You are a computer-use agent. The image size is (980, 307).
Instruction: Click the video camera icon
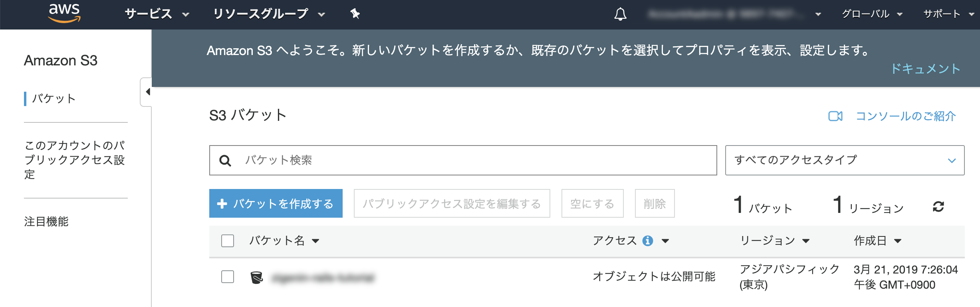tap(835, 116)
